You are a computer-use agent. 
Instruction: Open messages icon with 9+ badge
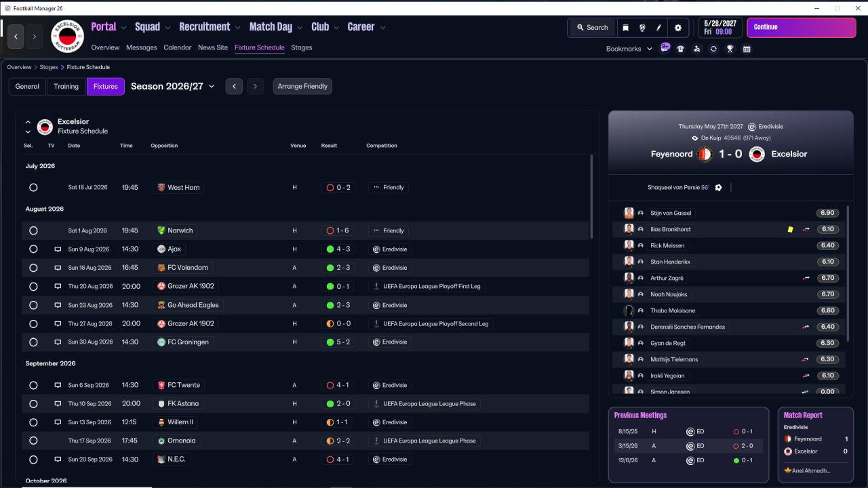[x=665, y=48]
